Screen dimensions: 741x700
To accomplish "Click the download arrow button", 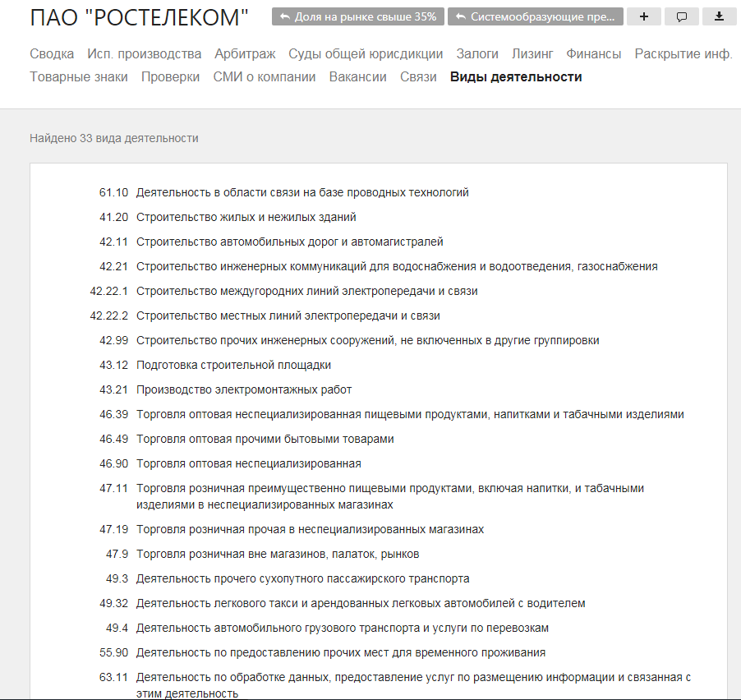I will click(x=720, y=16).
